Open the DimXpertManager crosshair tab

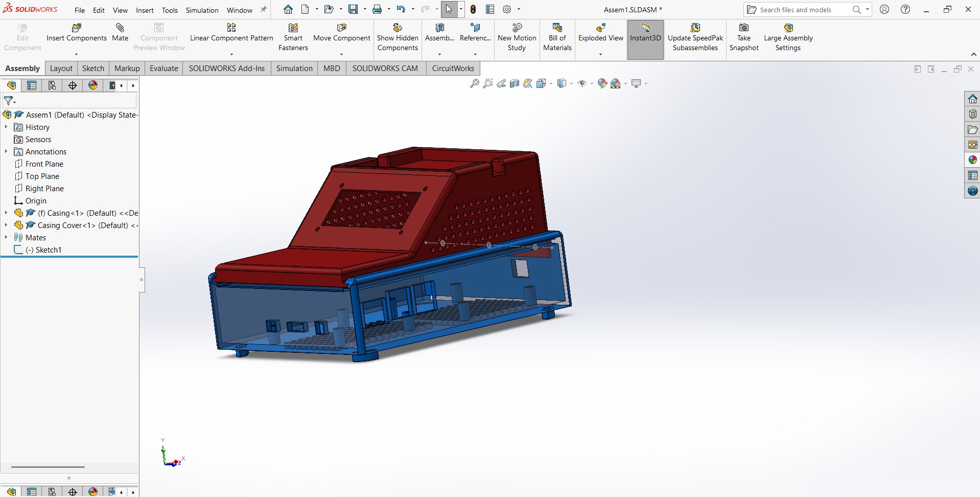(73, 85)
